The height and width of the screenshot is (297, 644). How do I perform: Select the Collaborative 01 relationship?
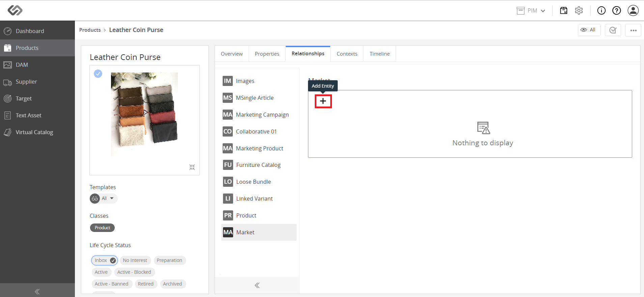click(x=259, y=131)
